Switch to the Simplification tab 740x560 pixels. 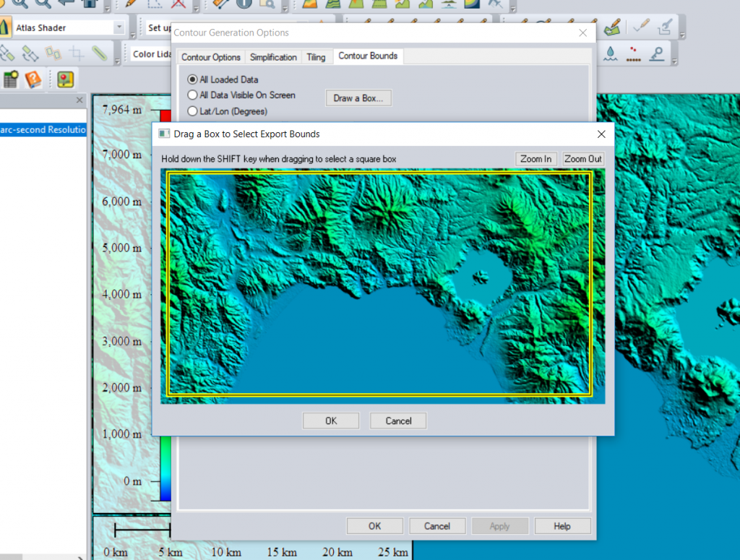click(x=273, y=56)
